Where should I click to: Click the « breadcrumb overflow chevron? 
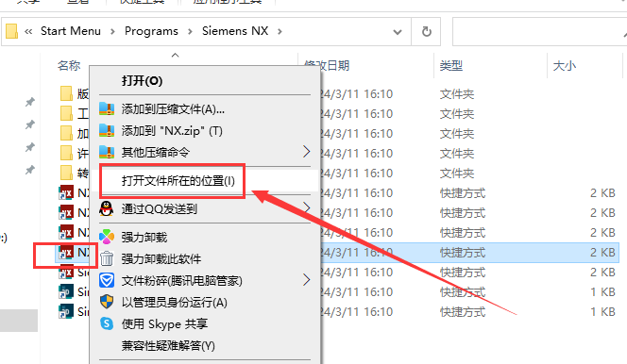[28, 31]
